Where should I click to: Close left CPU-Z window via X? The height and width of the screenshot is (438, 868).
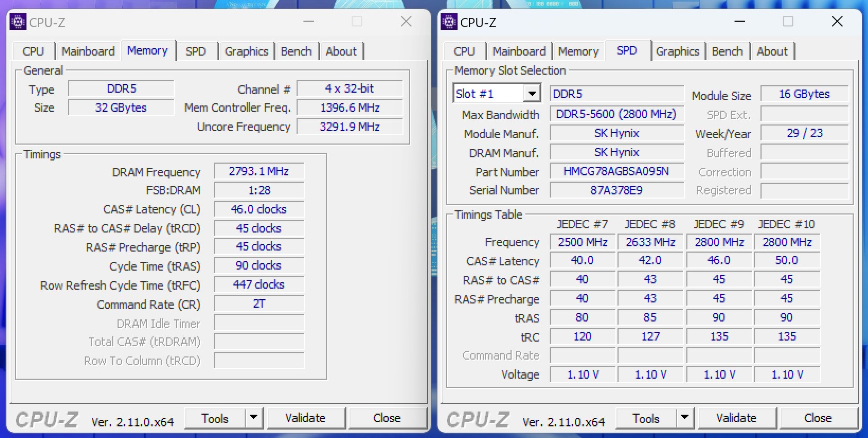click(x=406, y=22)
